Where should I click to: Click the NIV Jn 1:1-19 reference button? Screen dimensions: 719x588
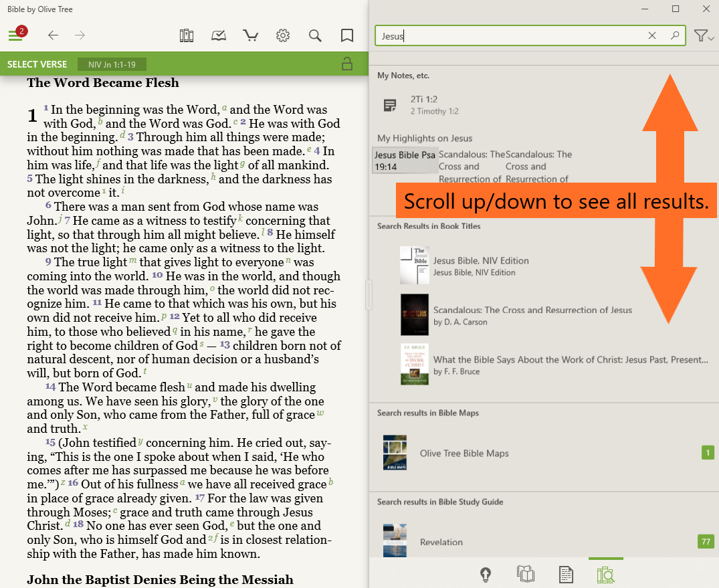[112, 65]
